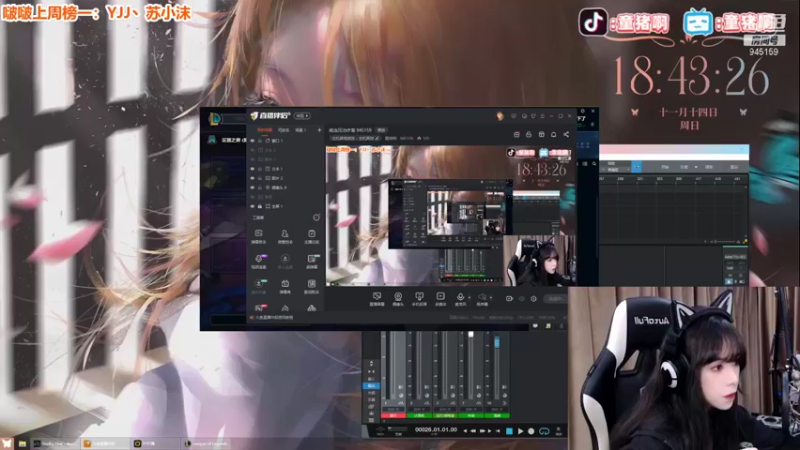
Task: Open the settings gear in the broadcast toolbar
Action: click(x=534, y=298)
